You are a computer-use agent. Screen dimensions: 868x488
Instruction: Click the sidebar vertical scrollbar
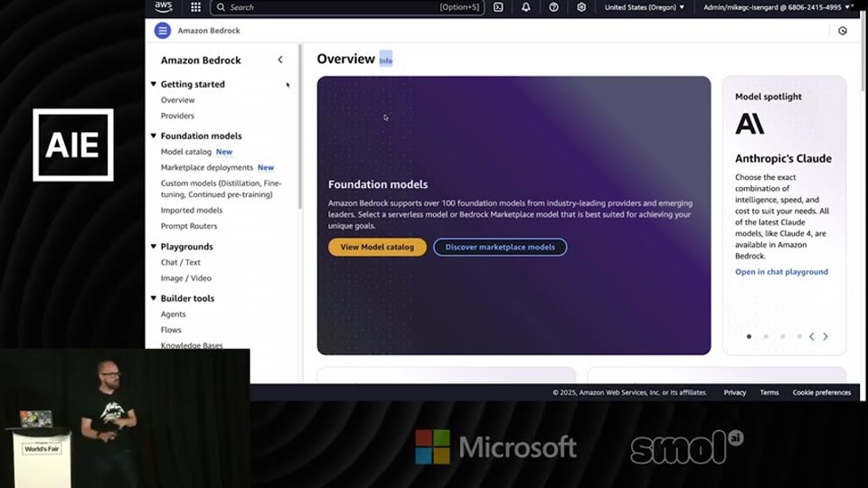pos(300,127)
